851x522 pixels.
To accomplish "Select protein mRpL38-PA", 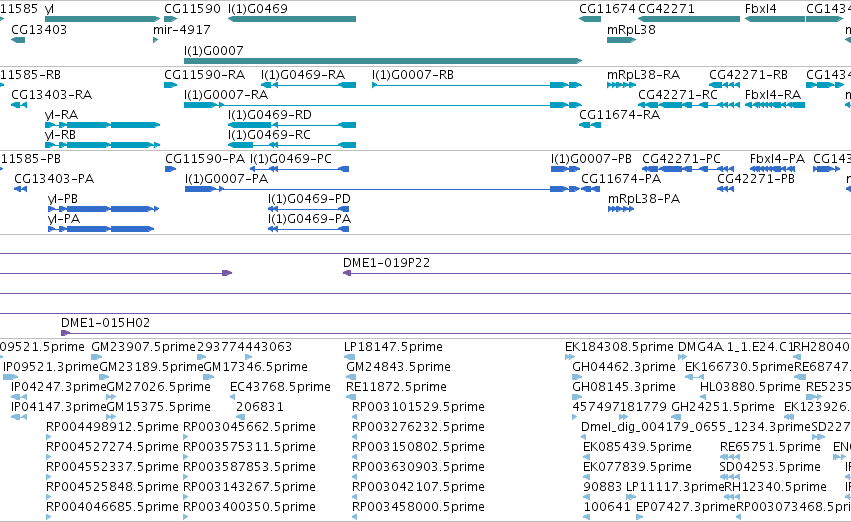I will (644, 199).
